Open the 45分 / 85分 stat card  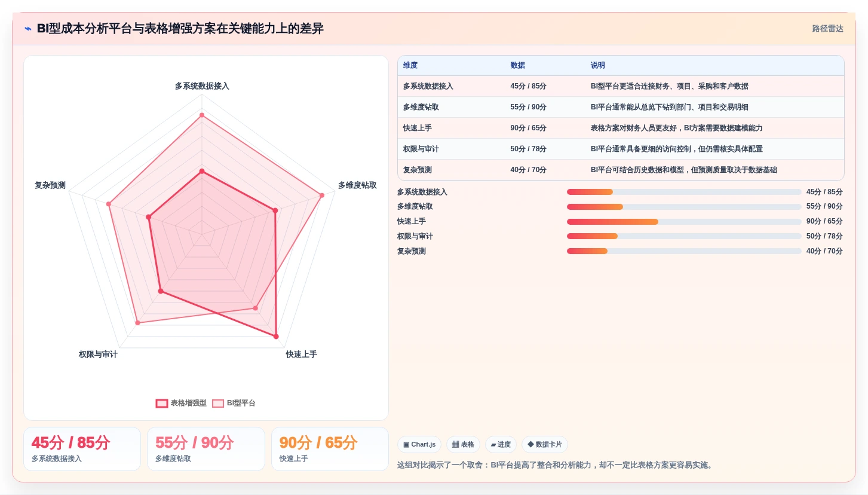click(x=82, y=449)
